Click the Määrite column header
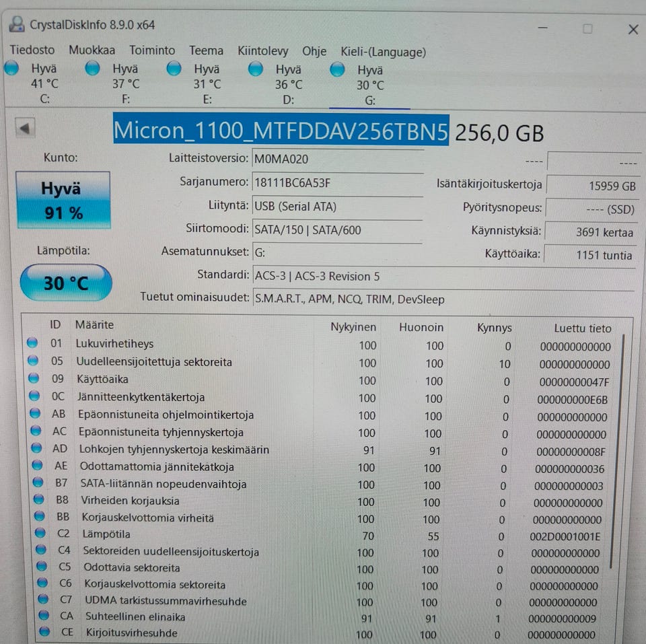The height and width of the screenshot is (644, 646). point(94,324)
